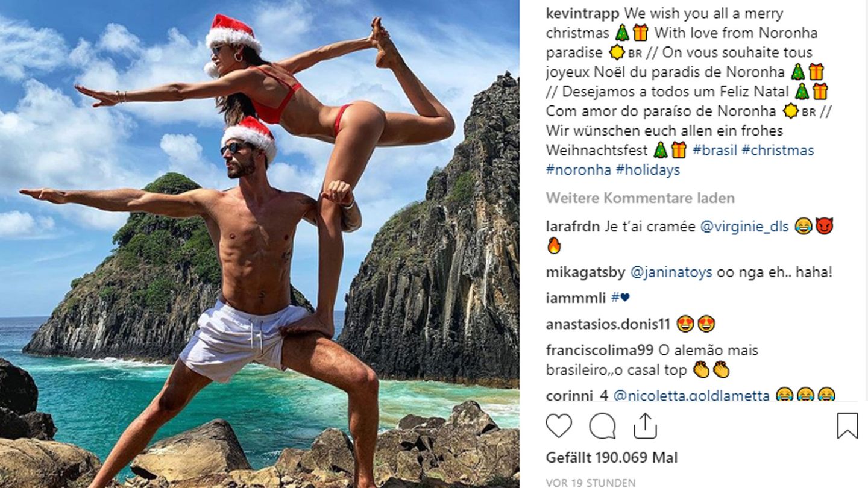
Task: Open anastasios.donis11 commenter profile
Action: (608, 324)
